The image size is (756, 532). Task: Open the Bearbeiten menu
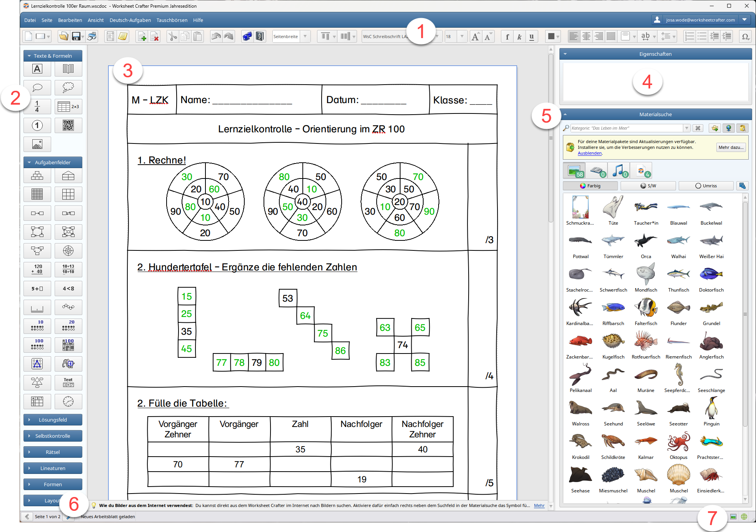point(69,22)
